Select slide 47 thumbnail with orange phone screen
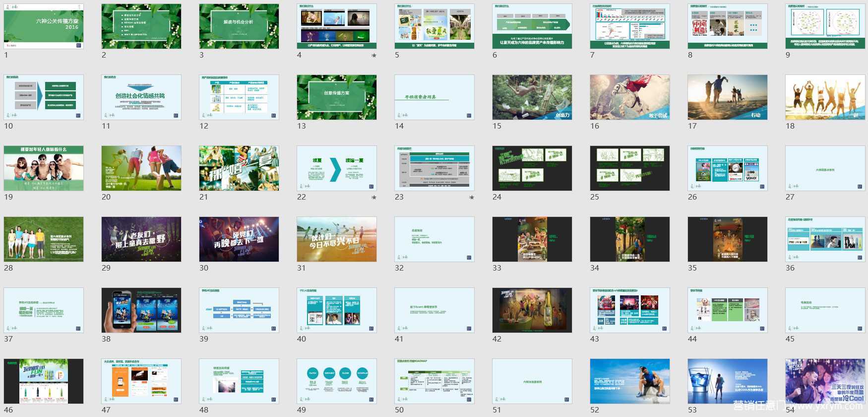 [141, 381]
